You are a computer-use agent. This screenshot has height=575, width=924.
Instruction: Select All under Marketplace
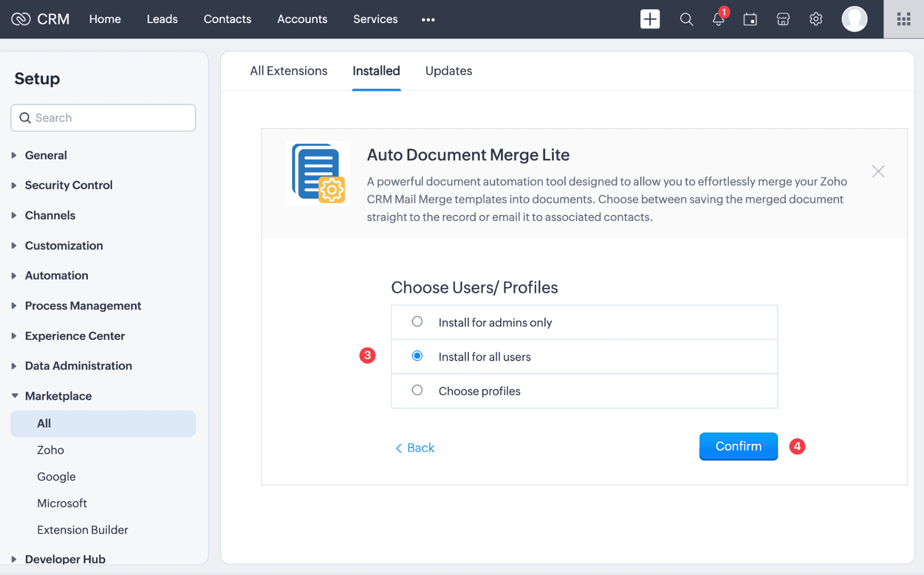103,424
